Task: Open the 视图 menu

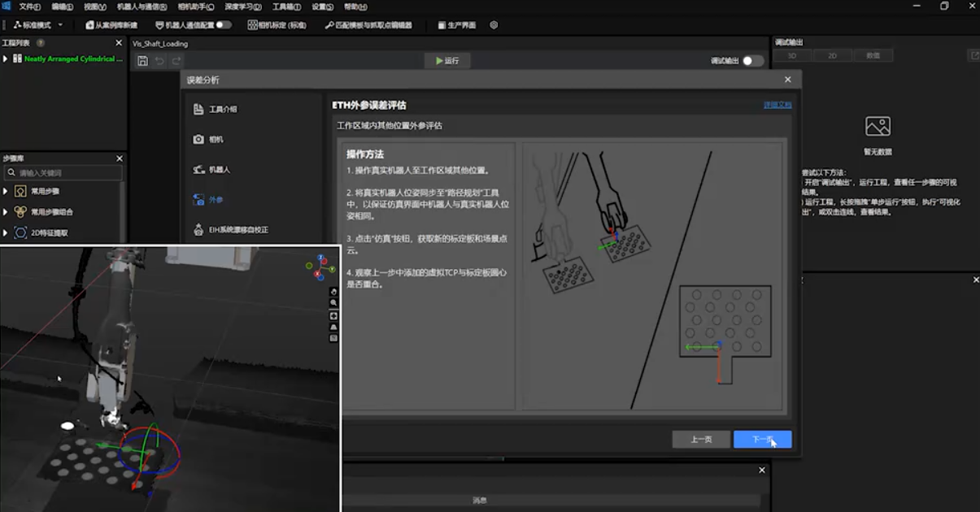Action: coord(94,7)
